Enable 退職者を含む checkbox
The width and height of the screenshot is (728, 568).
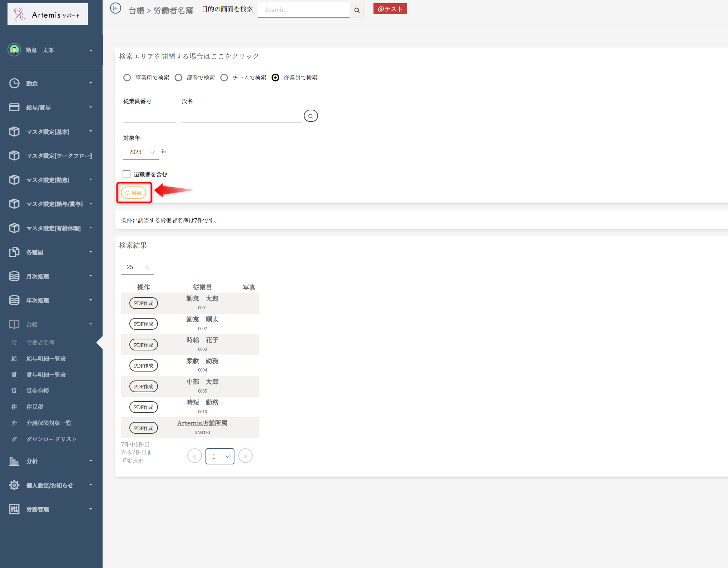click(127, 174)
